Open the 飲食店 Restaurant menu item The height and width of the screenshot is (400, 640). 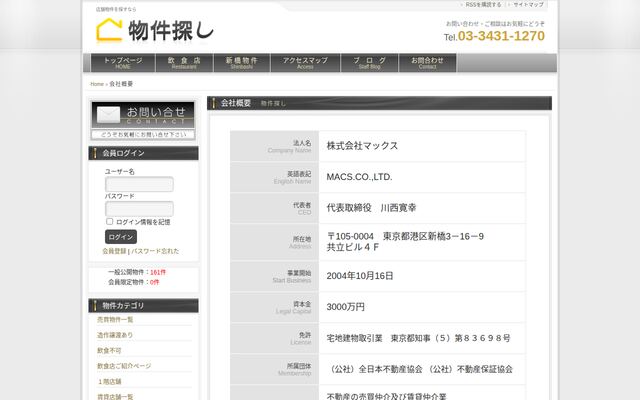184,63
